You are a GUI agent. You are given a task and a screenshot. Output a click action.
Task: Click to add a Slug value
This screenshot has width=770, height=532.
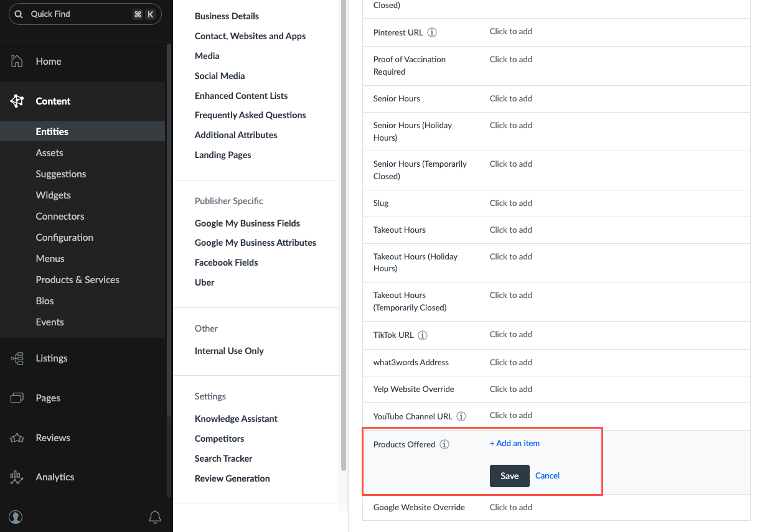(511, 203)
